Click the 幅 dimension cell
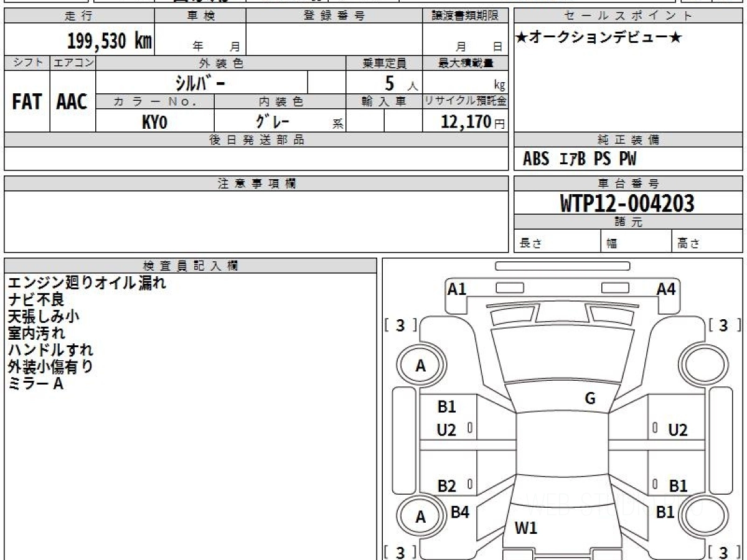This screenshot has height=560, width=747. (x=636, y=241)
